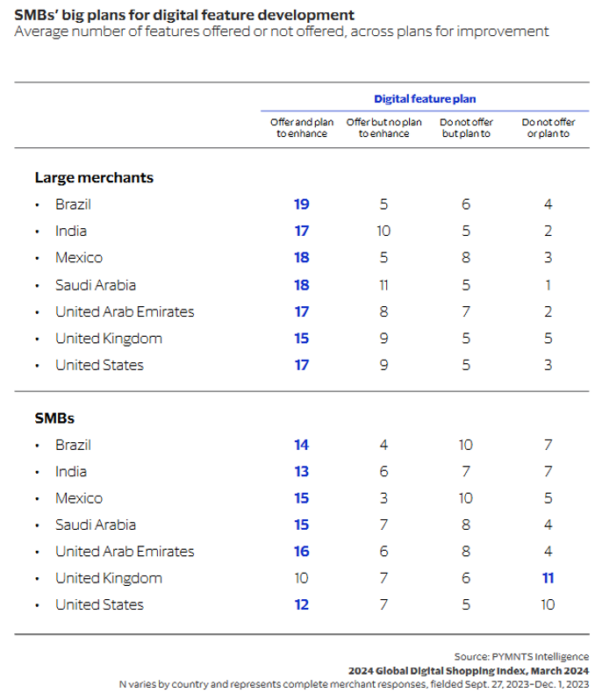
Task: Click Mexico in the Large merchants section
Action: [78, 258]
